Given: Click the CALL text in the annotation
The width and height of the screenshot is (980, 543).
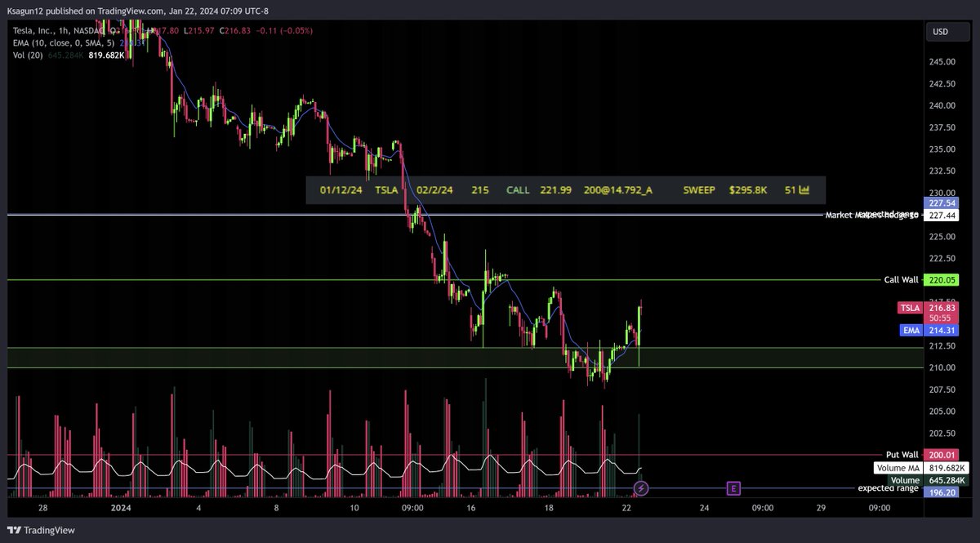Looking at the screenshot, I should 518,190.
